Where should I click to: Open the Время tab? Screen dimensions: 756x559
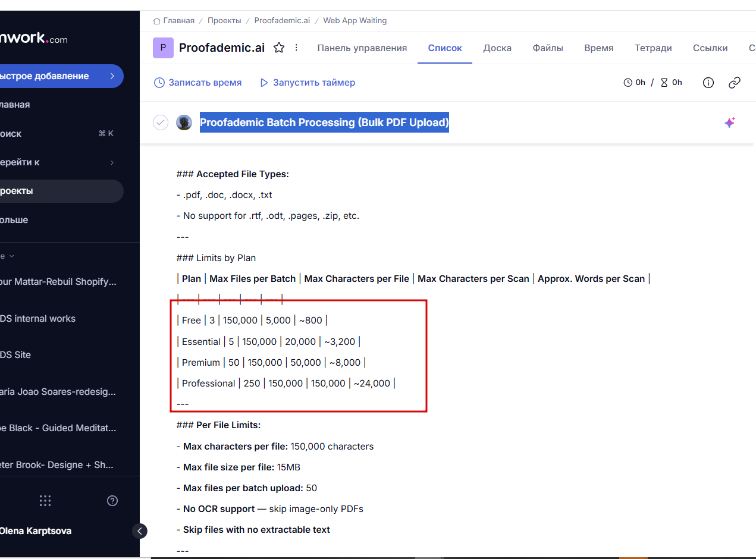pyautogui.click(x=599, y=48)
